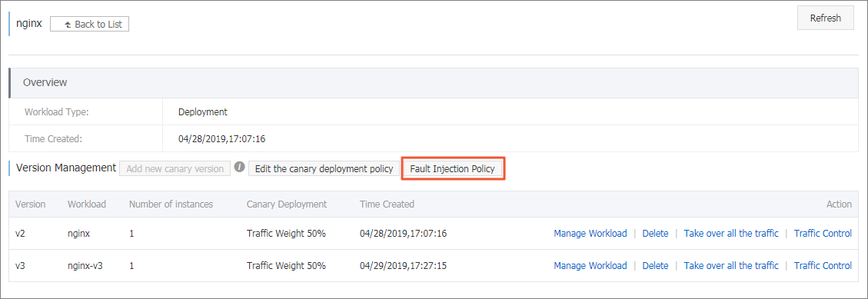Let v3 take over all the traffic

731,266
